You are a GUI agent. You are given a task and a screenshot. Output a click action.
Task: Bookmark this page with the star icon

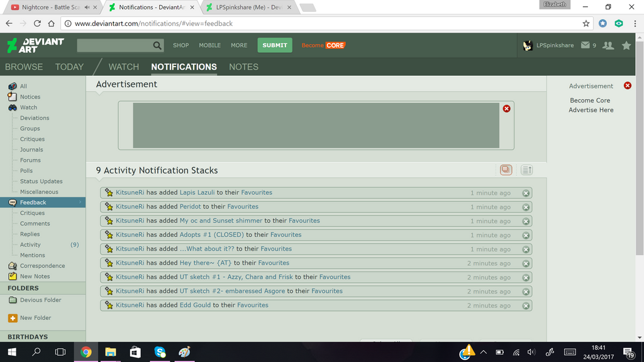[586, 23]
